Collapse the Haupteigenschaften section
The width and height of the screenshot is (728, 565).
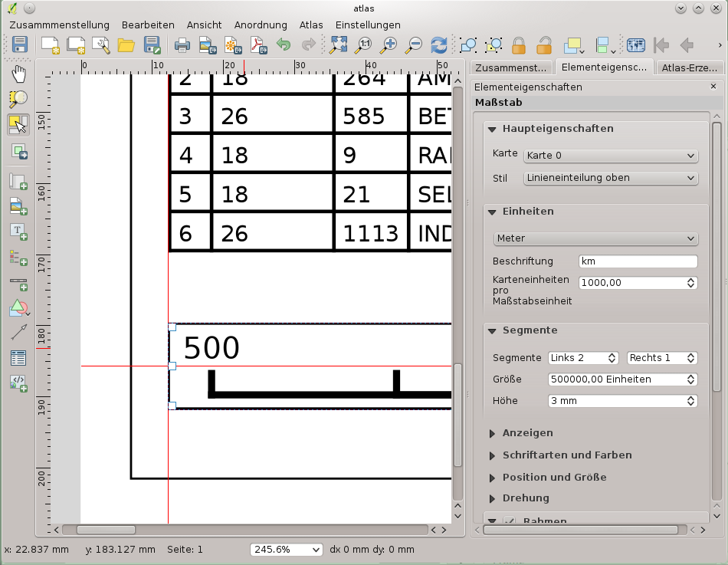tap(492, 129)
